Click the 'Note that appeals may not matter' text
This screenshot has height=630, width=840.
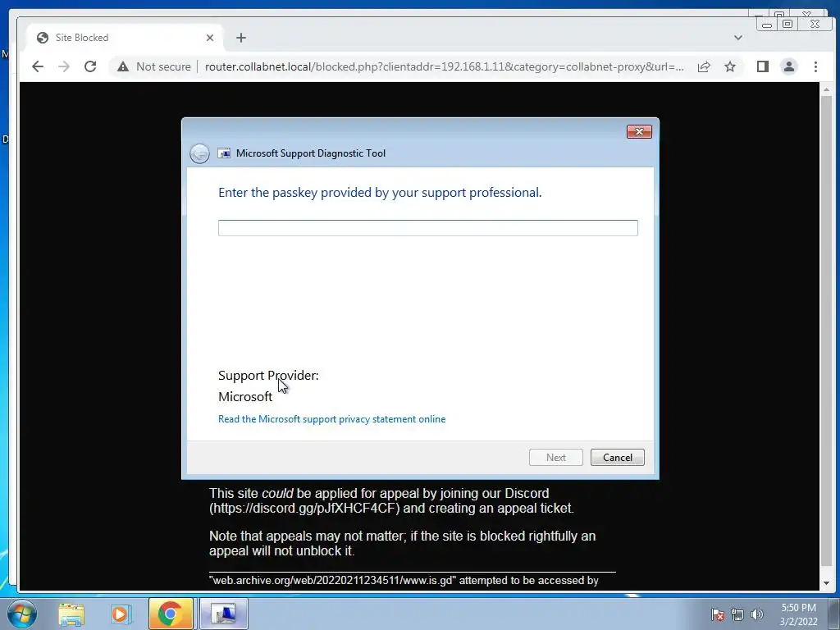pyautogui.click(x=402, y=543)
